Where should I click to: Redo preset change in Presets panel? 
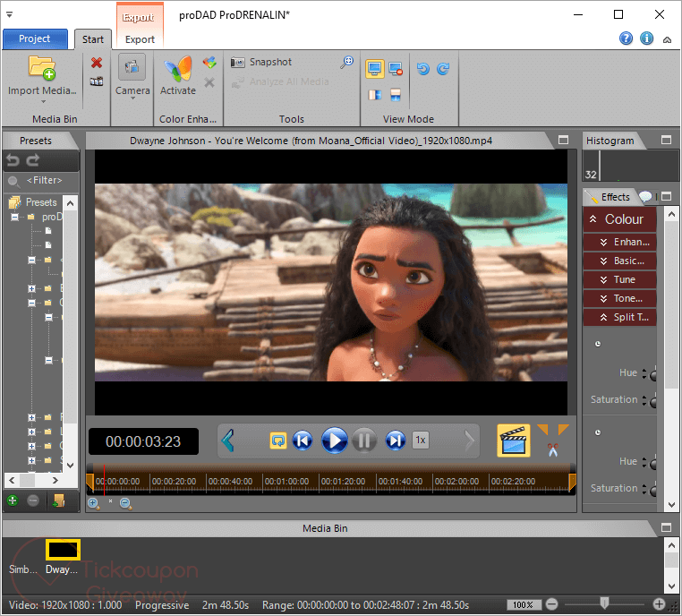(x=32, y=160)
